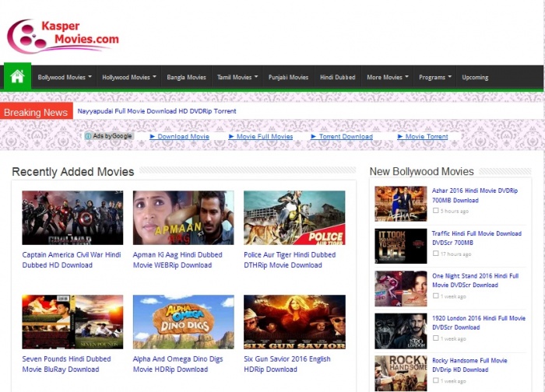Viewport: 545px width, 392px height.
Task: Click Captain America Civil War Hindi title link
Action: tap(72, 260)
